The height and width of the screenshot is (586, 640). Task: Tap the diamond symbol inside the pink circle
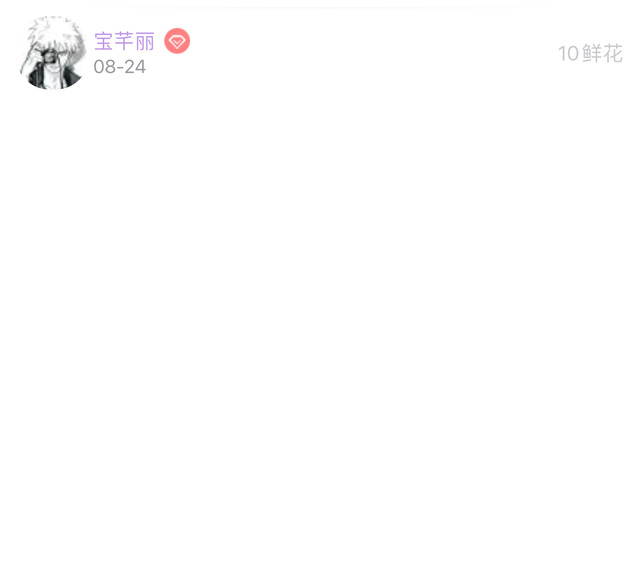tap(177, 41)
